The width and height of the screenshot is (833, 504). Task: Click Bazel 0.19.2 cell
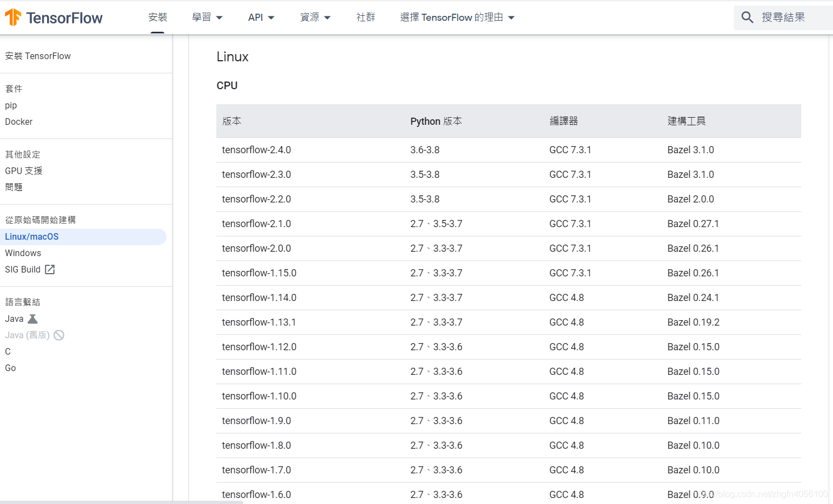pos(693,322)
